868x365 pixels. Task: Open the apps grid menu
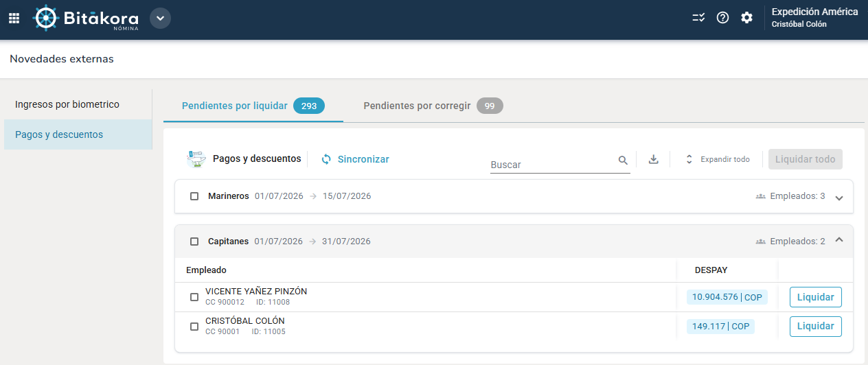point(14,18)
